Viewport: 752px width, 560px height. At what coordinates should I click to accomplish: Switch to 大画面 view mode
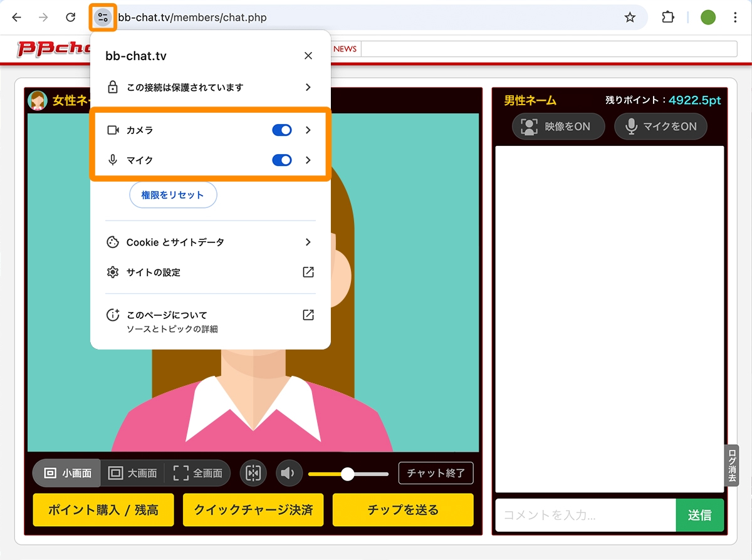(x=132, y=473)
